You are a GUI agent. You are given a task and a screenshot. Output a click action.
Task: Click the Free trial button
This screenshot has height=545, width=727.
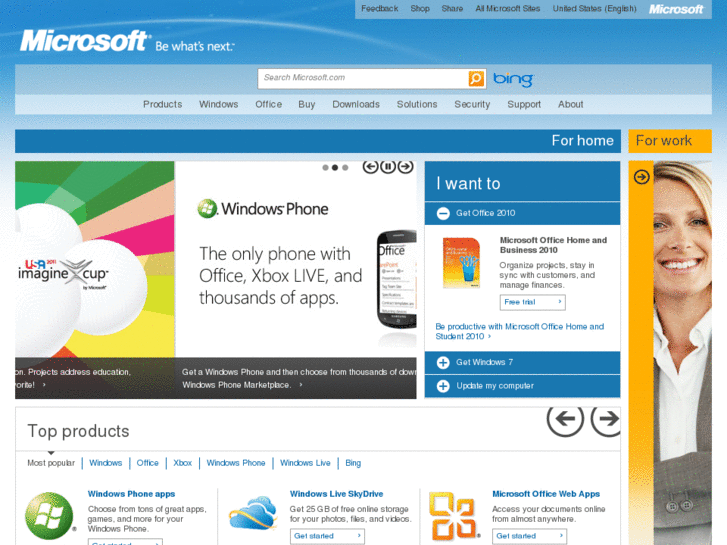533,302
